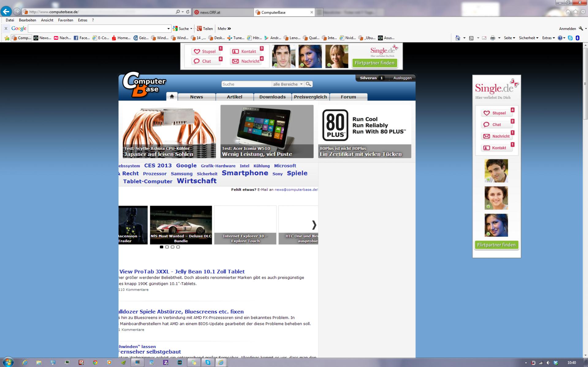588x367 pixels.
Task: Open the Forum tab on ComputerBase
Action: tap(348, 97)
